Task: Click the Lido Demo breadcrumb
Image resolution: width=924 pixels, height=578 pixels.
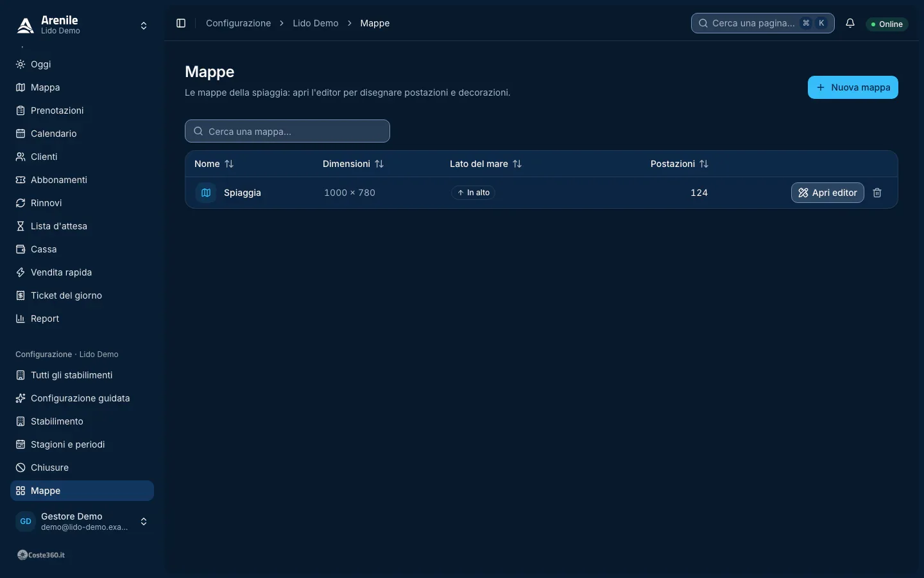Action: (x=316, y=23)
